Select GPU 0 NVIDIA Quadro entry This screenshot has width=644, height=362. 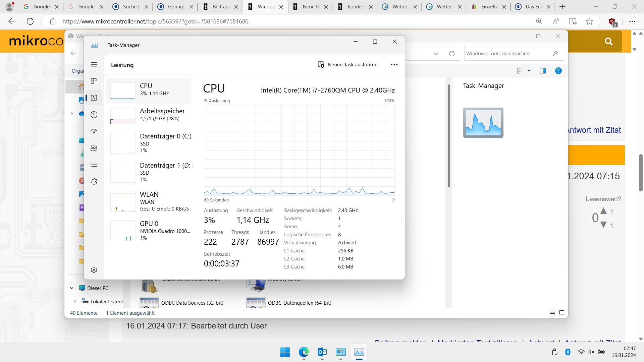[x=149, y=231]
